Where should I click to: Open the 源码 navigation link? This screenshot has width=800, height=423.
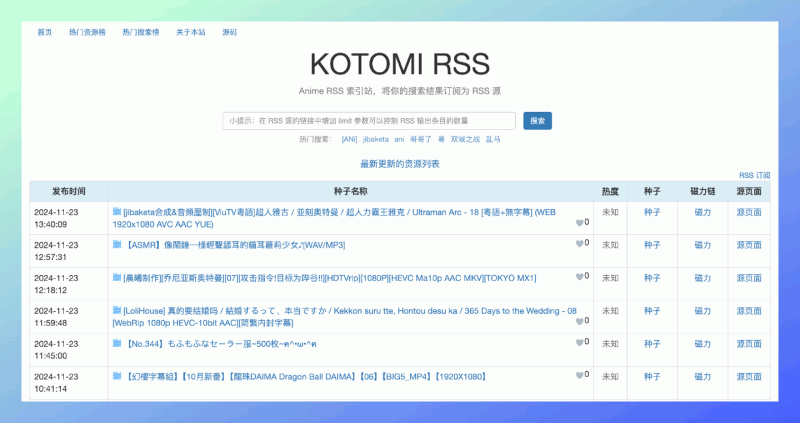click(x=230, y=32)
